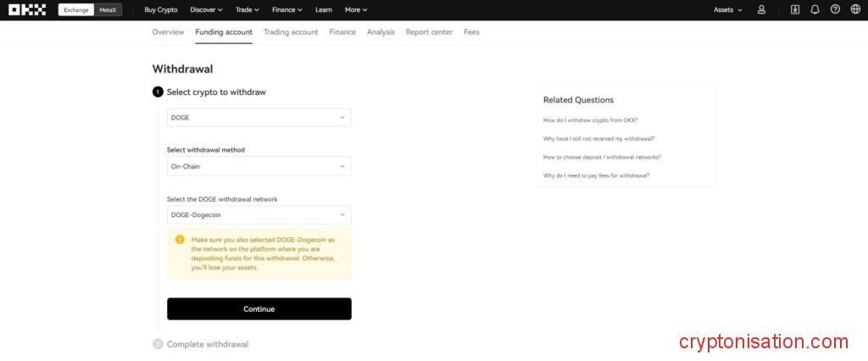Go to the Report center tab
Image resolution: width=868 pixels, height=361 pixels.
(429, 32)
